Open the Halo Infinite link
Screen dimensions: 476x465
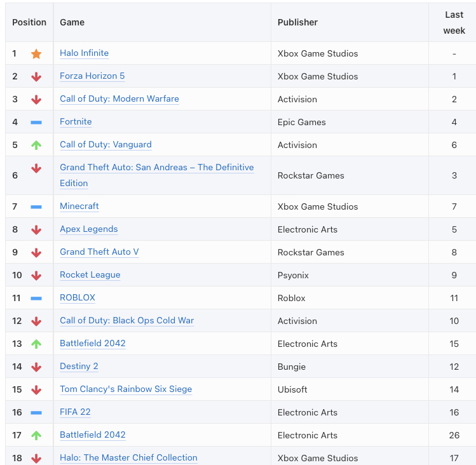(84, 53)
